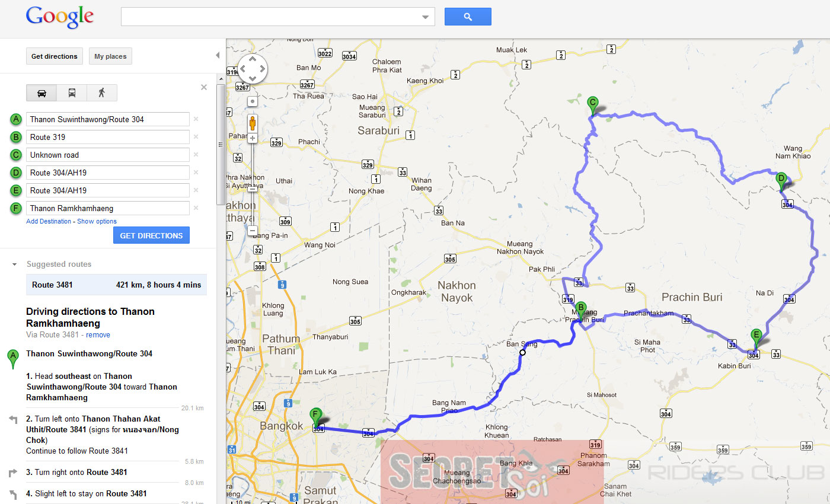Screen dimensions: 830x504
Task: Open the search box dropdown arrow
Action: pos(425,17)
